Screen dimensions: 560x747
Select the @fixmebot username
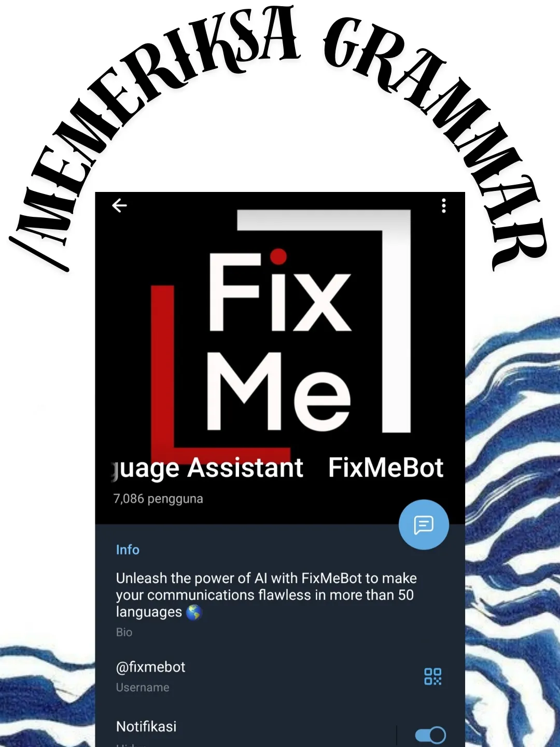150,667
